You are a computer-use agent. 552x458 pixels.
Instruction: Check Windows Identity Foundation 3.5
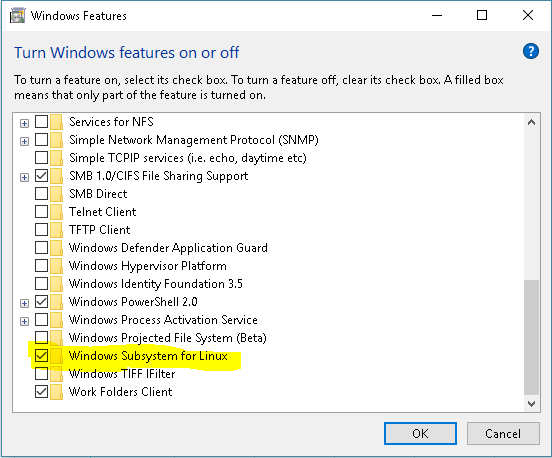tap(42, 284)
